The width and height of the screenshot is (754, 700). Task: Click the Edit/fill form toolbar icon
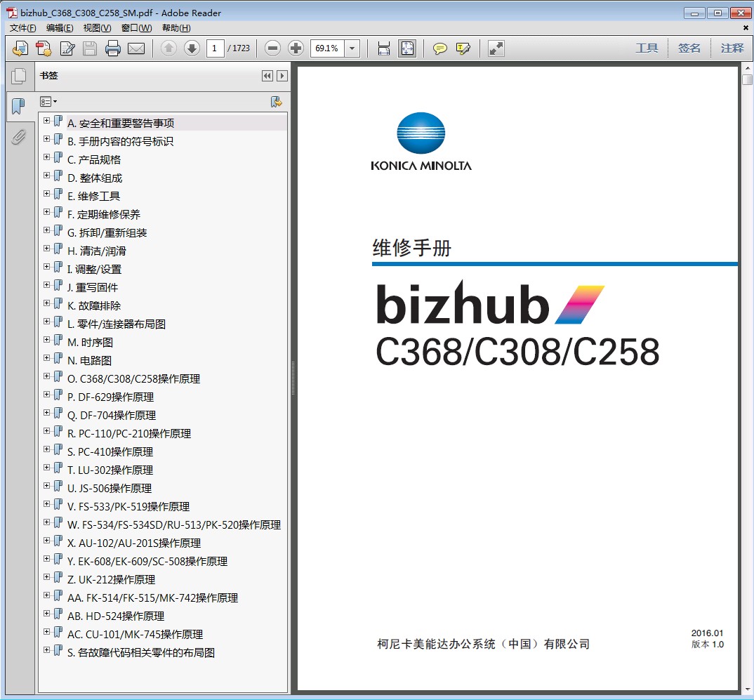67,48
